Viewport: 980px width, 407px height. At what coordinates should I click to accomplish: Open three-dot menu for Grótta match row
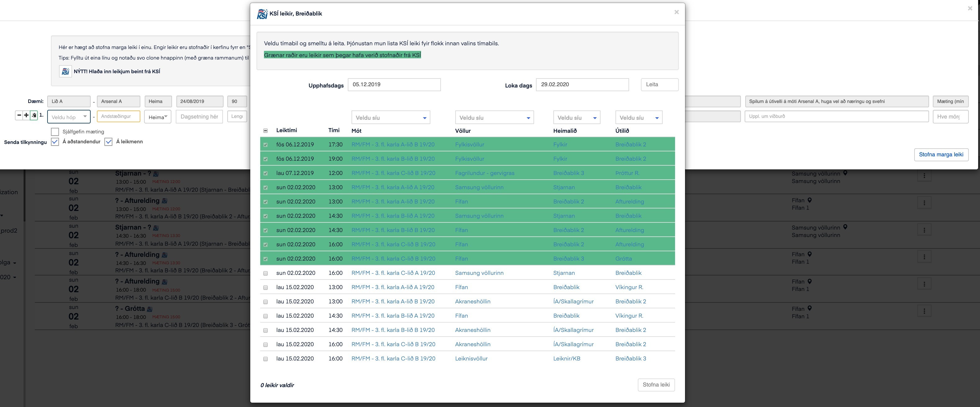(924, 311)
